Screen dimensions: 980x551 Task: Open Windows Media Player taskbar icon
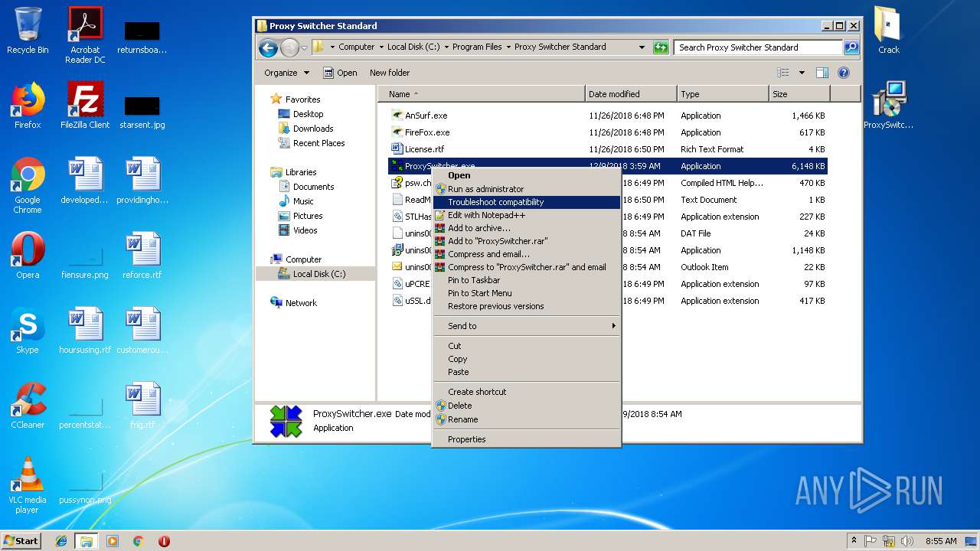coord(113,541)
